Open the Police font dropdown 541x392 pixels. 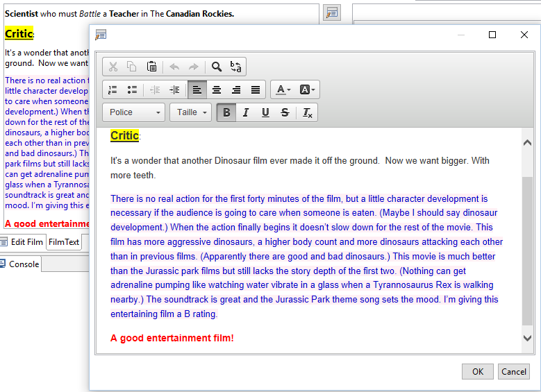coord(134,112)
